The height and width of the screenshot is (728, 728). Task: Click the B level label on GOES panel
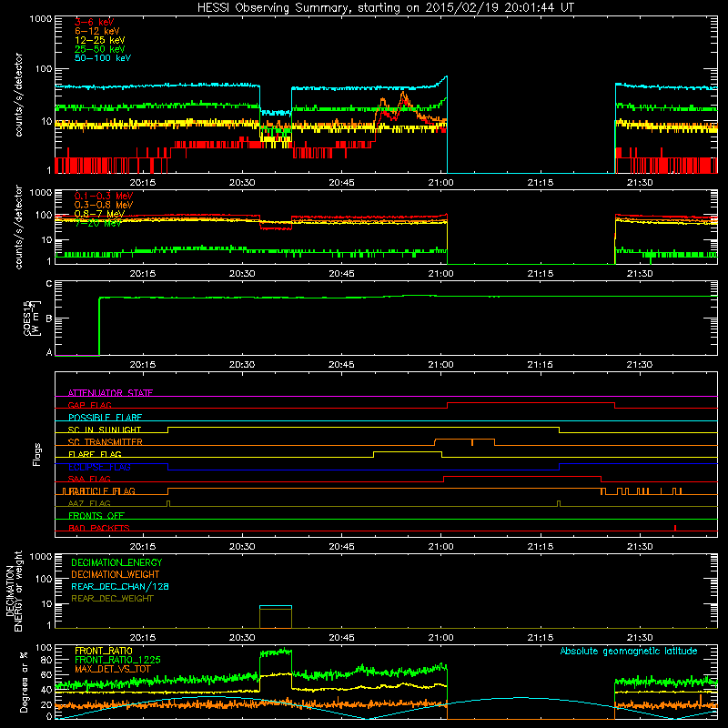click(x=49, y=318)
